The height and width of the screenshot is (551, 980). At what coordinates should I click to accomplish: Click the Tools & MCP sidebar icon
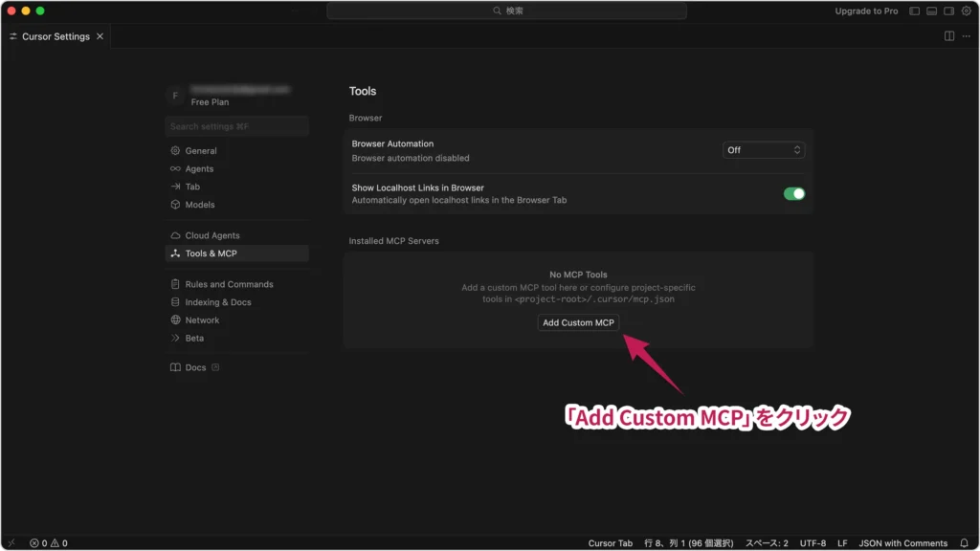pyautogui.click(x=174, y=253)
